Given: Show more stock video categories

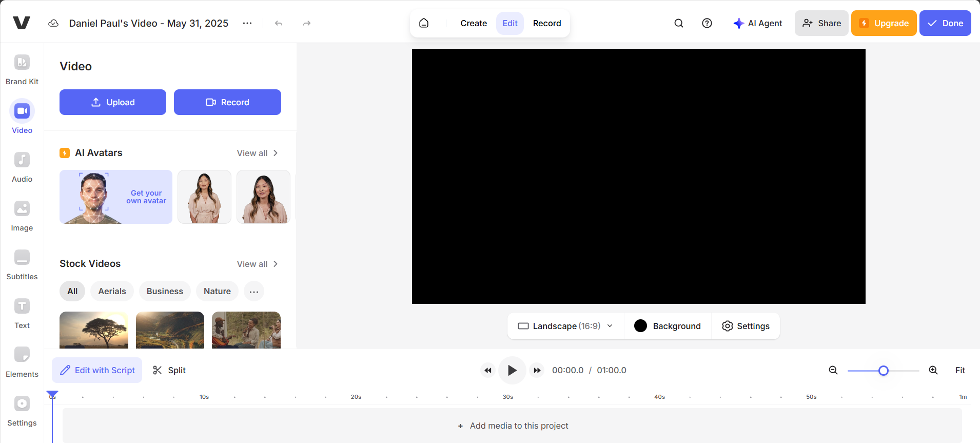Looking at the screenshot, I should [254, 291].
